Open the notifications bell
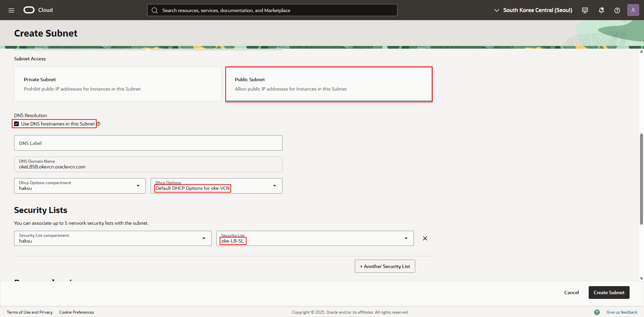Viewport: 644px width, 317px height. pyautogui.click(x=601, y=10)
